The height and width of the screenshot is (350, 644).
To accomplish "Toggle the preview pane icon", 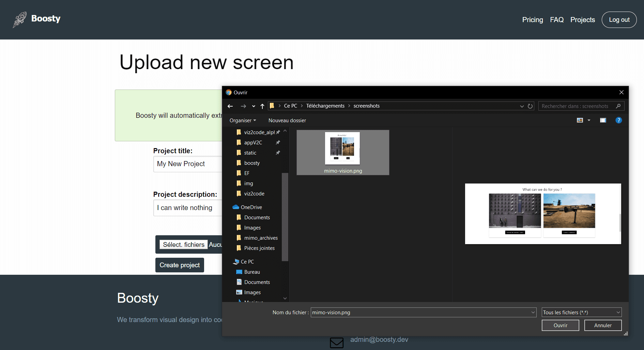I will pos(603,120).
